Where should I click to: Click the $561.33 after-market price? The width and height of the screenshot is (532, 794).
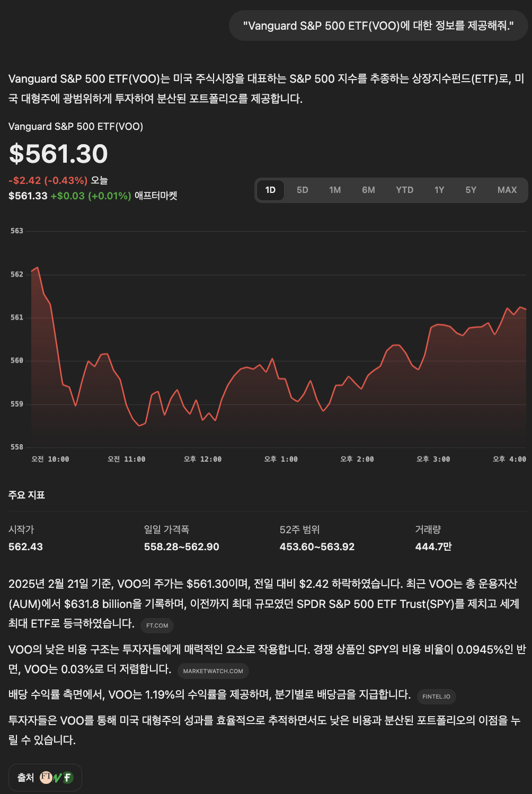tap(28, 196)
